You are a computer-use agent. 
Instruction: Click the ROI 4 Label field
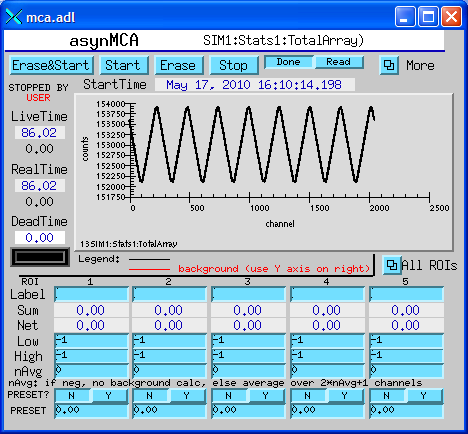tap(328, 294)
